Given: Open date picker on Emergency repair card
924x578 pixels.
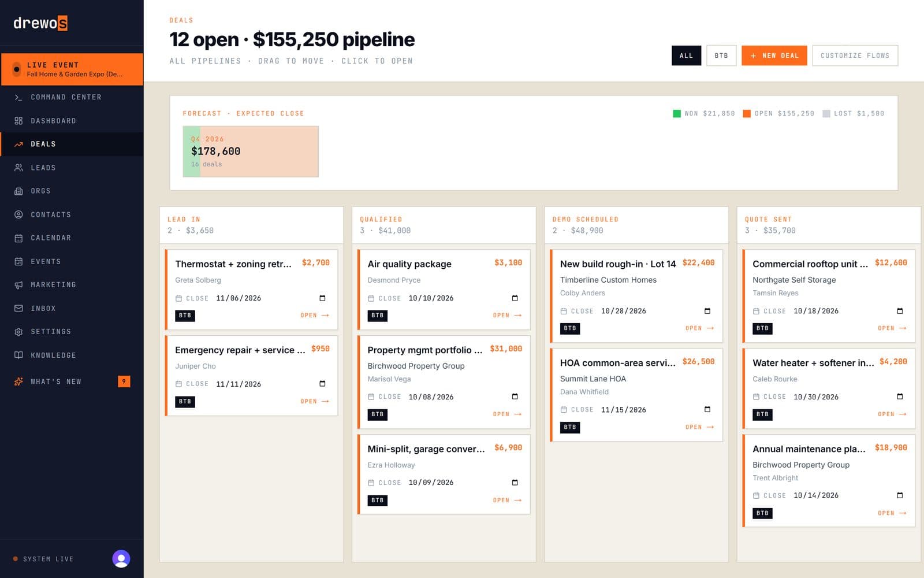Looking at the screenshot, I should pos(322,384).
